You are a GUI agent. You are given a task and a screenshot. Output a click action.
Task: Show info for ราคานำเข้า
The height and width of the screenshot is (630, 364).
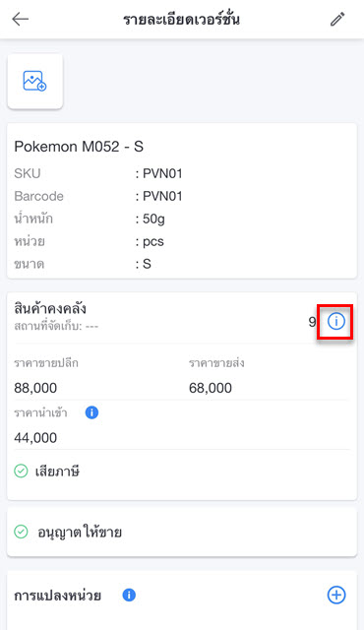click(91, 412)
